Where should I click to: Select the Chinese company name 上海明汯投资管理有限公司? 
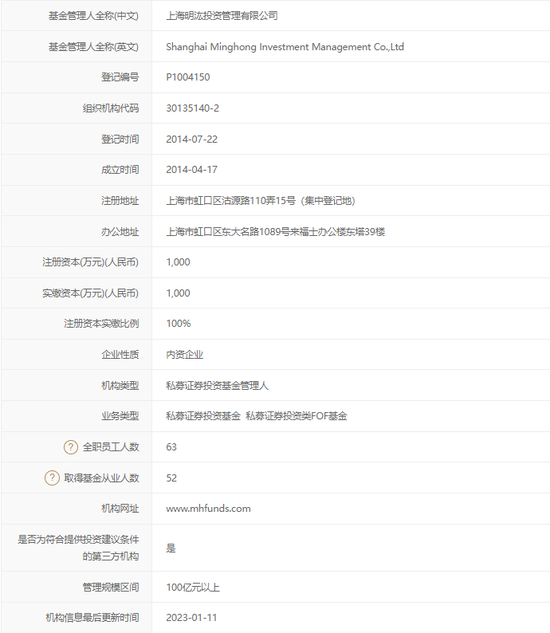click(222, 16)
